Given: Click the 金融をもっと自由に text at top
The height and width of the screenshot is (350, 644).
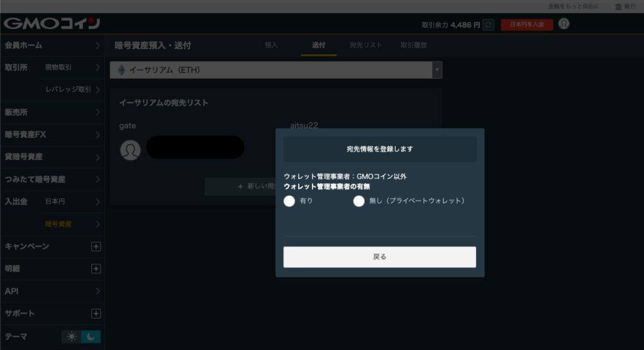Looking at the screenshot, I should coord(574,6).
